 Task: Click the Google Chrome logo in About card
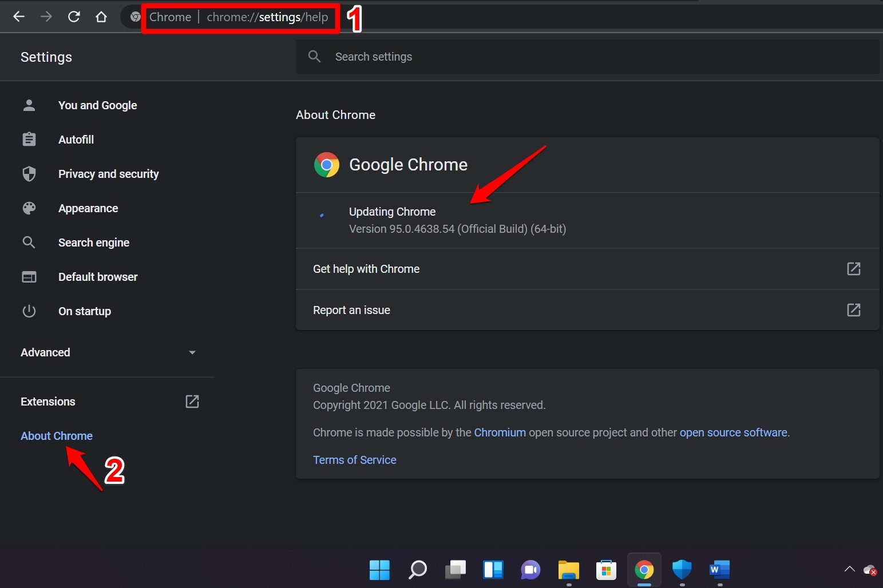pyautogui.click(x=326, y=165)
